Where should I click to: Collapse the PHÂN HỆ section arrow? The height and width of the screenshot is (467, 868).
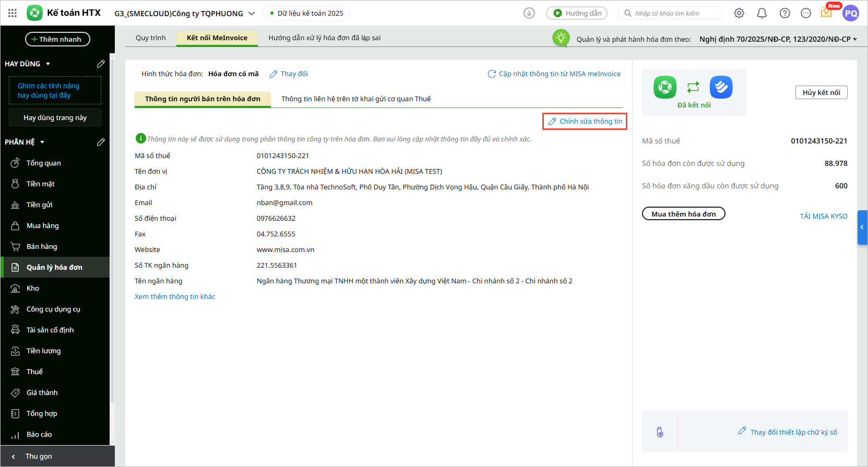pyautogui.click(x=42, y=142)
